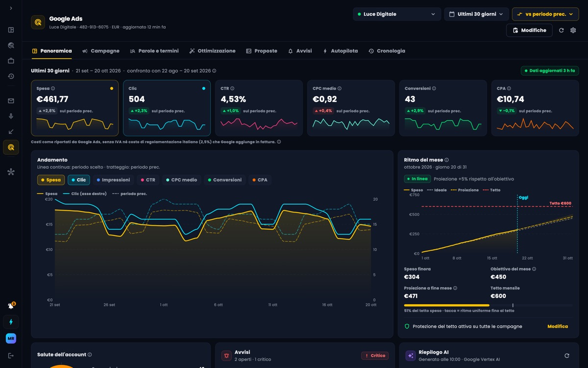
Task: Click the logout icon in sidebar
Action: (x=11, y=355)
